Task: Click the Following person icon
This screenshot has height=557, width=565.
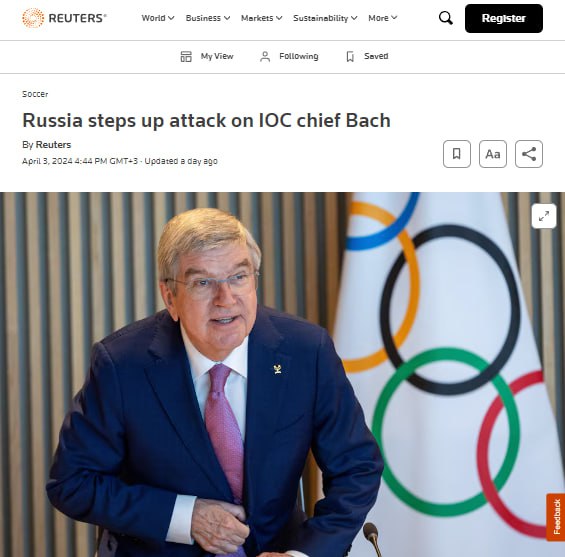Action: [x=265, y=56]
